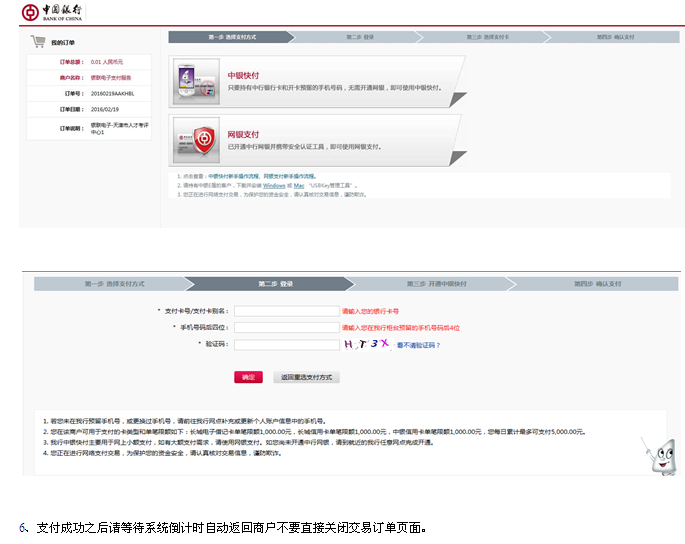Click the Windows download link

[x=274, y=185]
